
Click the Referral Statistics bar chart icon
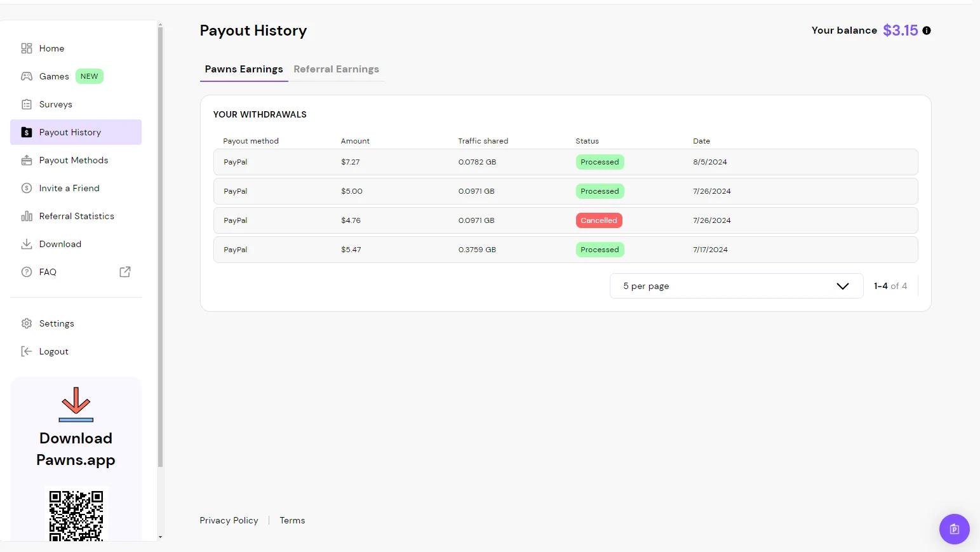pos(27,216)
